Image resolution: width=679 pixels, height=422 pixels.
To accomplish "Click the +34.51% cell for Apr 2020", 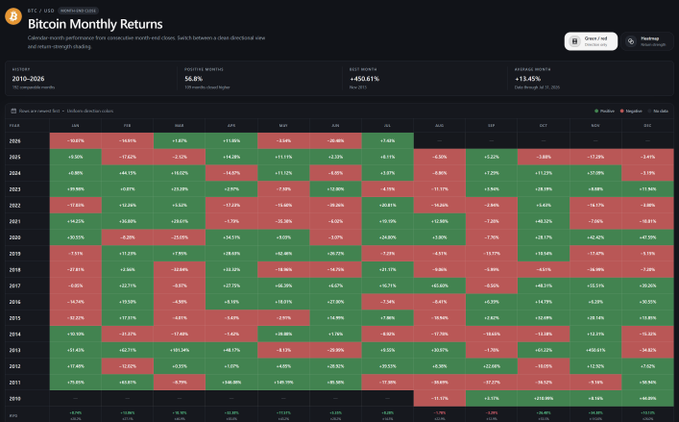I will coord(231,238).
